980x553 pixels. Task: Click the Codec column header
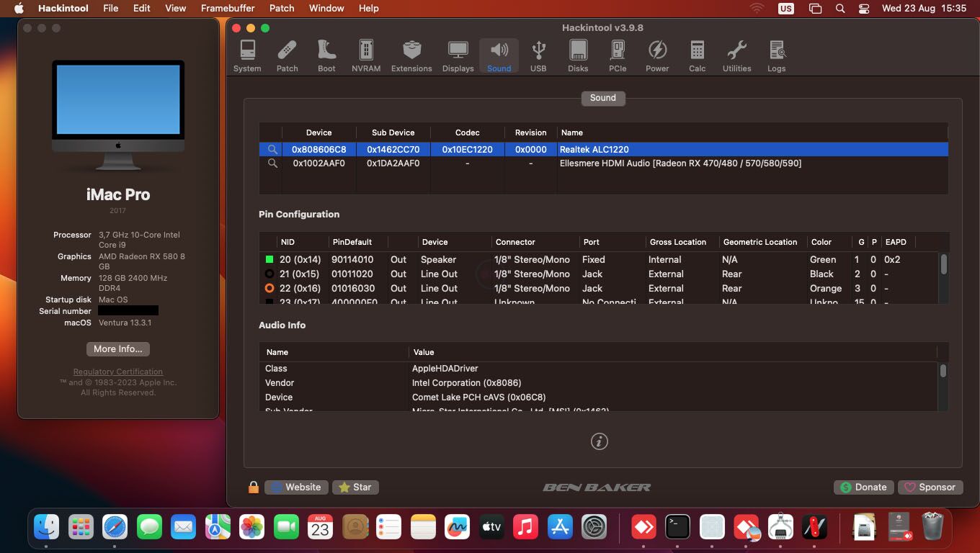coord(468,132)
